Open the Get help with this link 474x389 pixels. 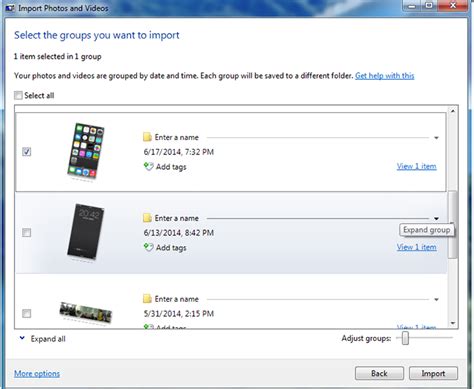tap(384, 76)
